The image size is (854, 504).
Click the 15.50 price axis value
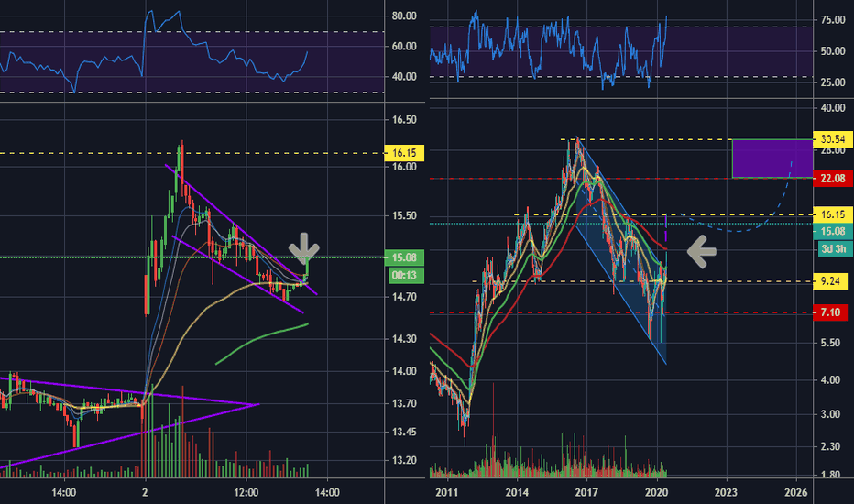click(x=404, y=215)
